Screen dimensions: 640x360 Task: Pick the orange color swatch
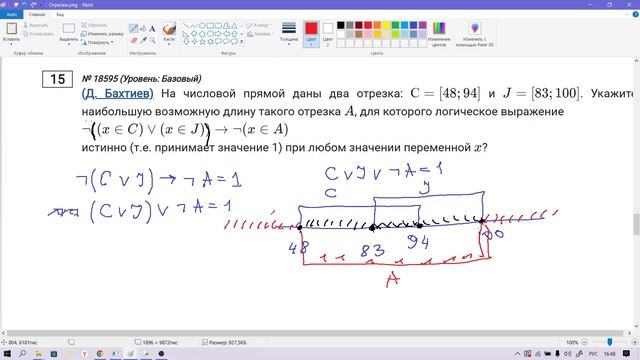click(x=377, y=25)
